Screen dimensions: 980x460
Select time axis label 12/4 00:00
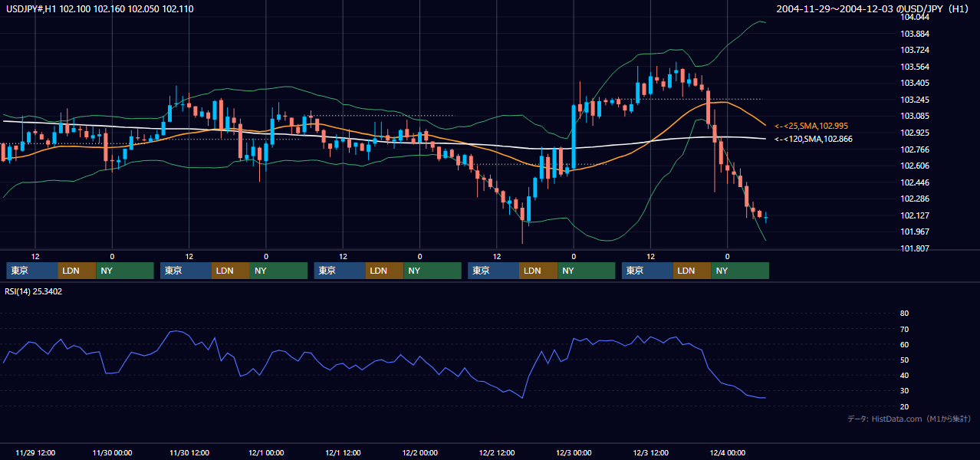pos(728,452)
